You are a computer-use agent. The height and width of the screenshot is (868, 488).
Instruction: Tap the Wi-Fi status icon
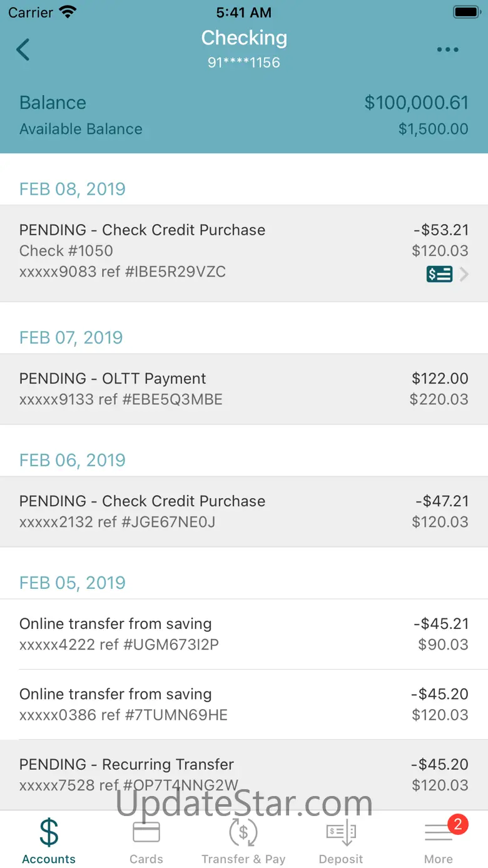pyautogui.click(x=67, y=13)
